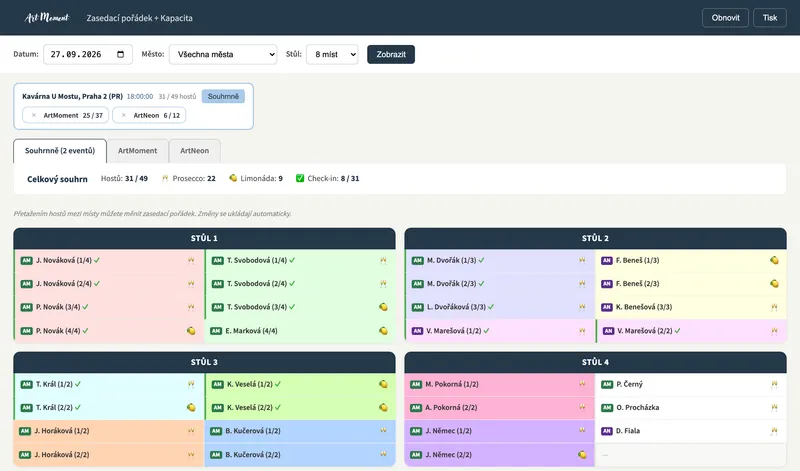Click the Zasedací pořádek + Kapacita title

click(139, 18)
